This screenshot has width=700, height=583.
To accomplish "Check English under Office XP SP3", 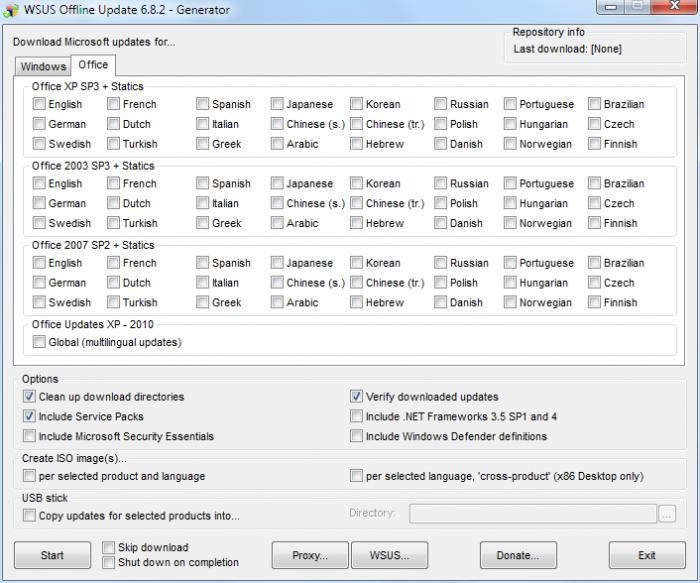I will (39, 104).
